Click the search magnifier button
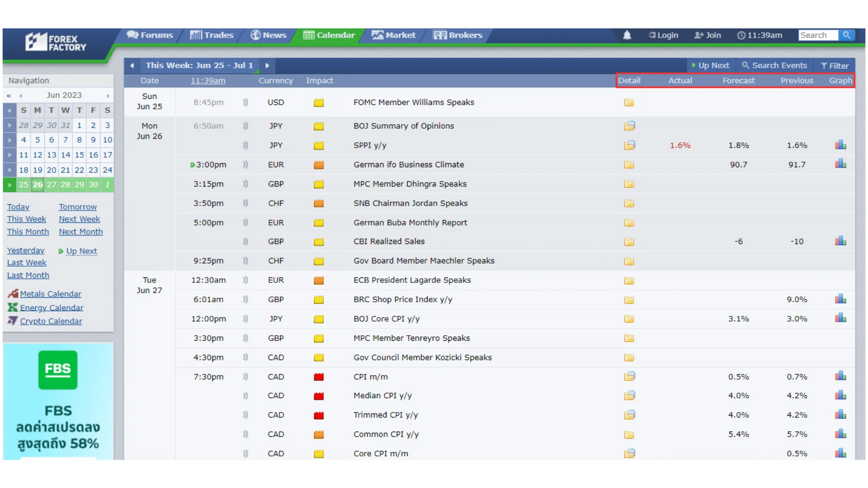Screen dimensions: 868x488 pos(846,35)
